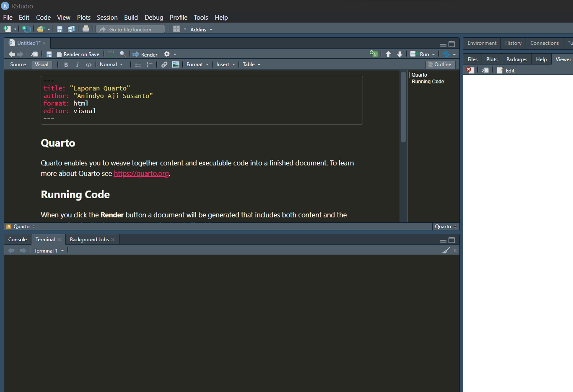Switch to the Background Jobs tab
This screenshot has width=573, height=392.
point(89,240)
